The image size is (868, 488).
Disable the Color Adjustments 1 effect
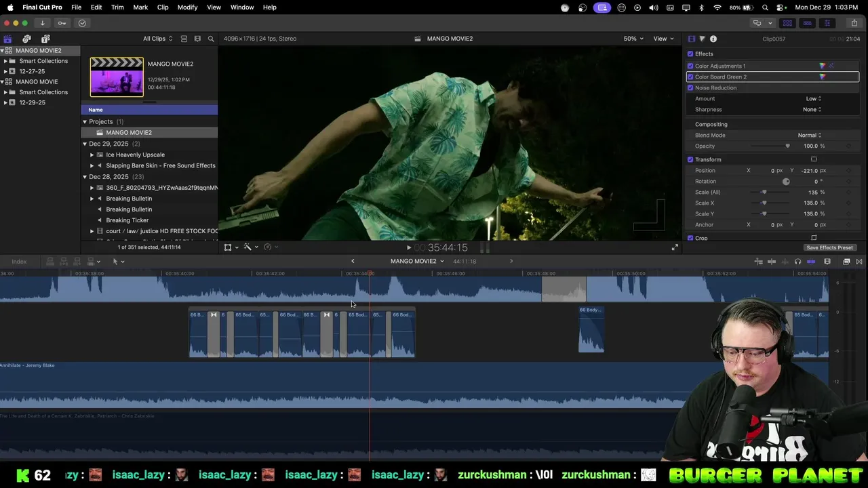click(x=690, y=66)
